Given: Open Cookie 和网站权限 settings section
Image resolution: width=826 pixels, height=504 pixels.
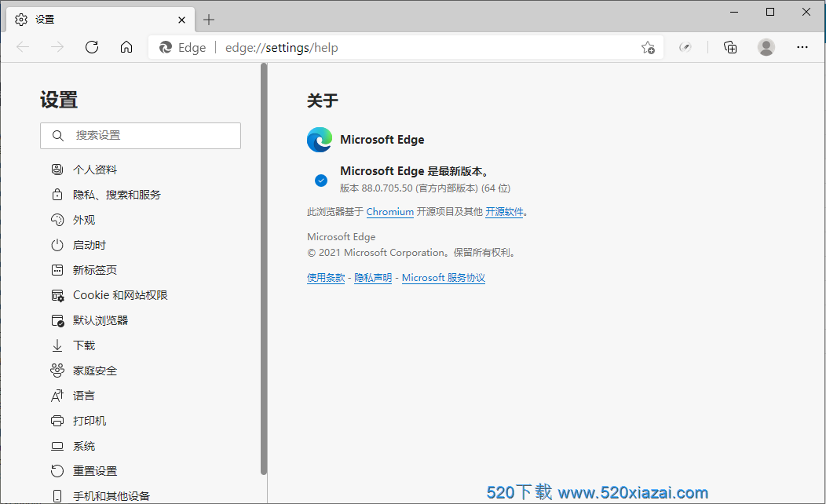Looking at the screenshot, I should pos(120,295).
